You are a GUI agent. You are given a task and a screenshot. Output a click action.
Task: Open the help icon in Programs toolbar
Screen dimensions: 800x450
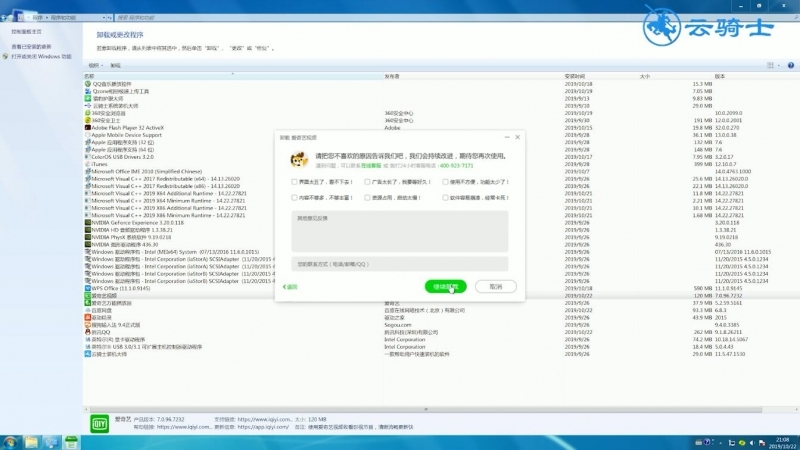coord(791,65)
